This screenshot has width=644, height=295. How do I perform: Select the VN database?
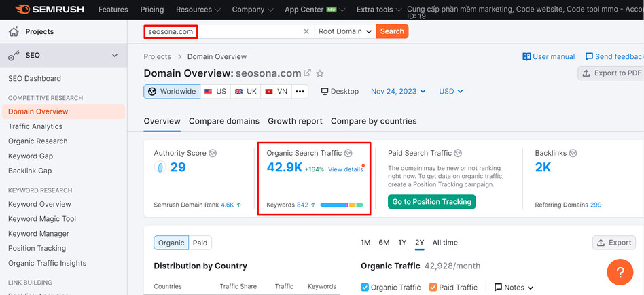[x=276, y=91]
